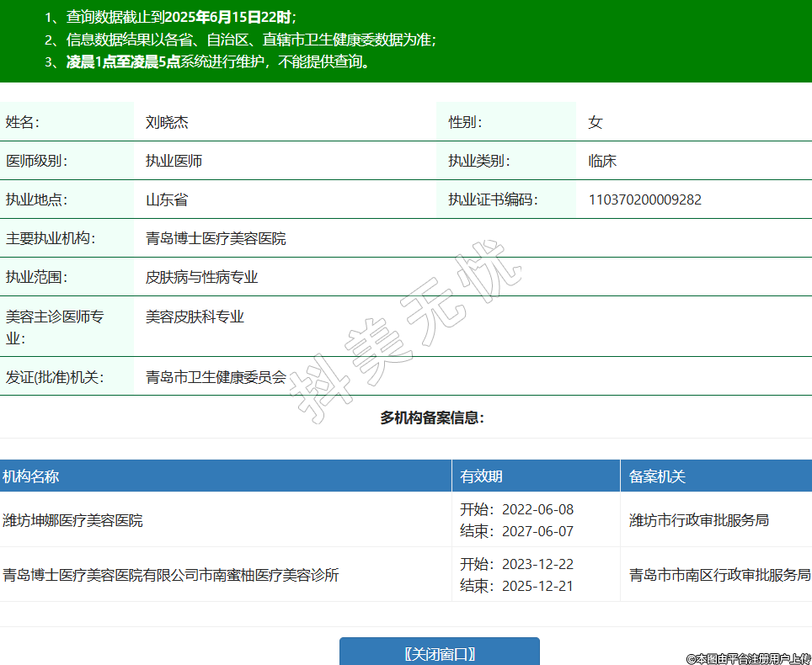Click the 有效期 column header
Viewport: 812px width, 665px height.
tap(481, 476)
